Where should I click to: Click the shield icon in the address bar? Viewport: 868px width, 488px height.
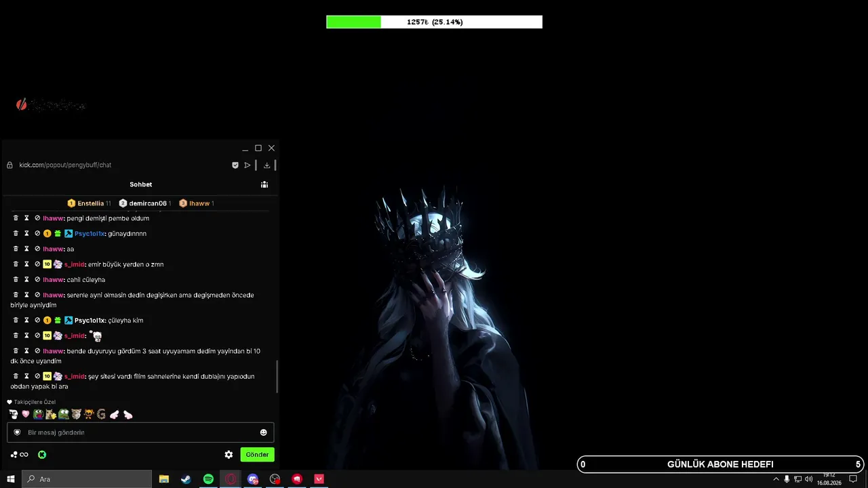235,165
